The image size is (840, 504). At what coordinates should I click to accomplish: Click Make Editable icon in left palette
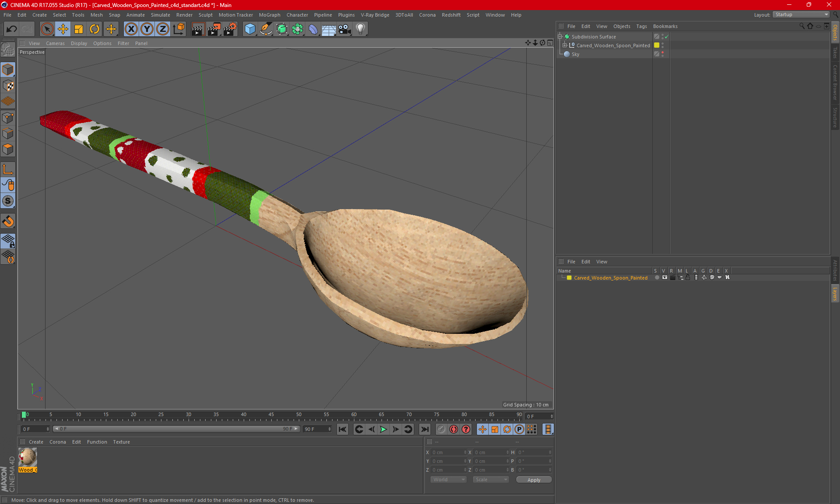click(x=8, y=50)
